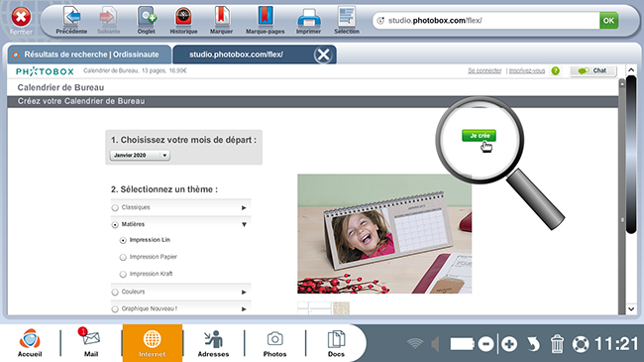Activate the Sélection tool
This screenshot has height=362, width=644.
(x=347, y=21)
